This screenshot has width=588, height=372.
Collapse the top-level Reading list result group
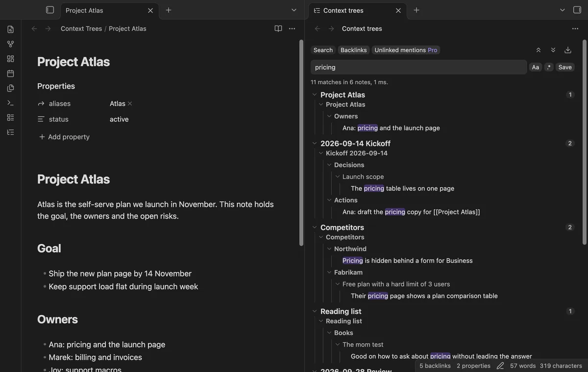point(315,311)
